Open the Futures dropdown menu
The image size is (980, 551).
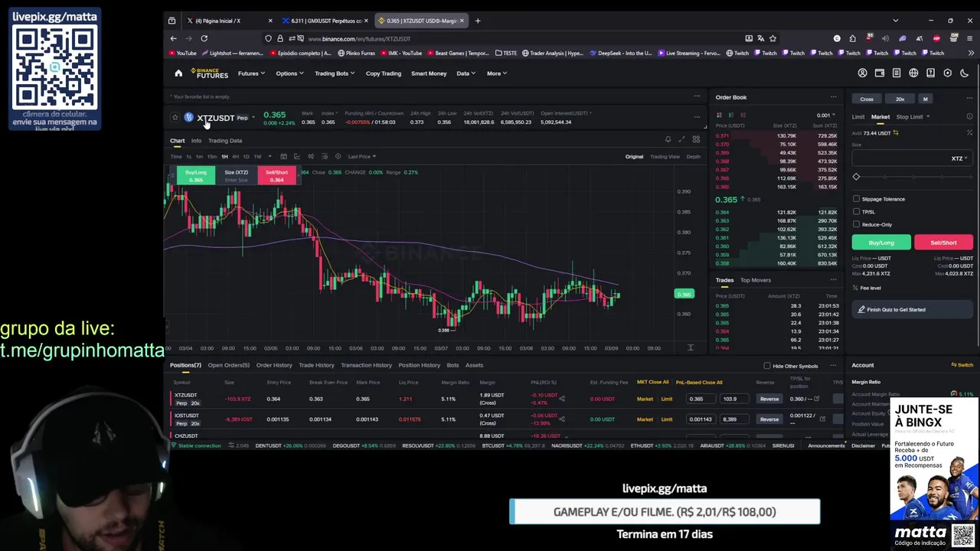251,73
